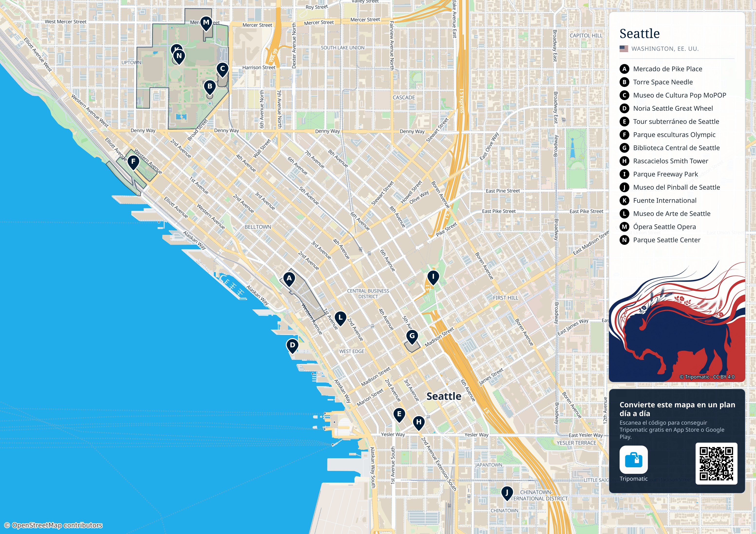The image size is (756, 534).
Task: Click the CENTRAL BUSINESS DISTRICT label
Action: [x=368, y=294]
